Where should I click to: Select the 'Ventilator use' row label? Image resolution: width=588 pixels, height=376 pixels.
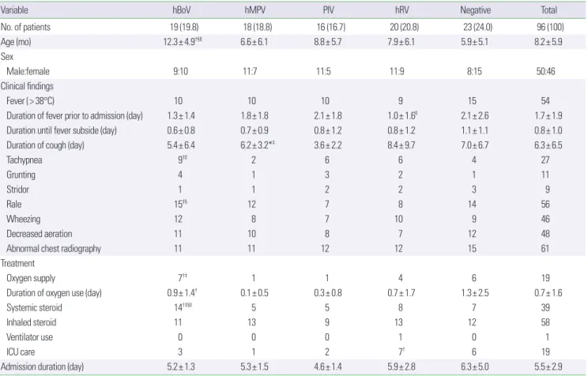click(x=29, y=337)
